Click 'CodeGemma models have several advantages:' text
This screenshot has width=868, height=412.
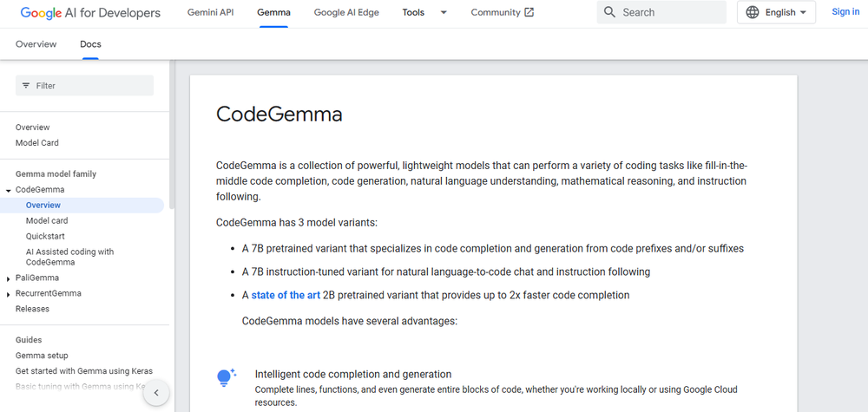point(350,321)
